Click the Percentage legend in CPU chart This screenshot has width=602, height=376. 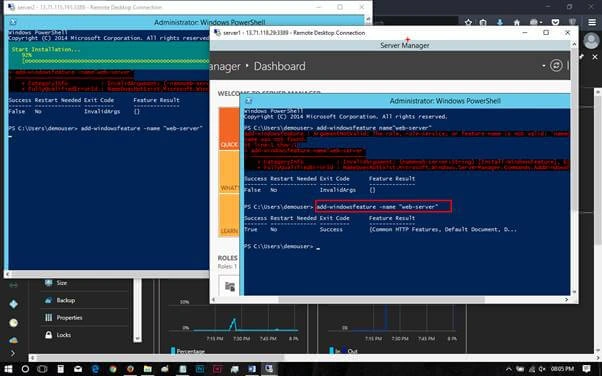coord(187,351)
